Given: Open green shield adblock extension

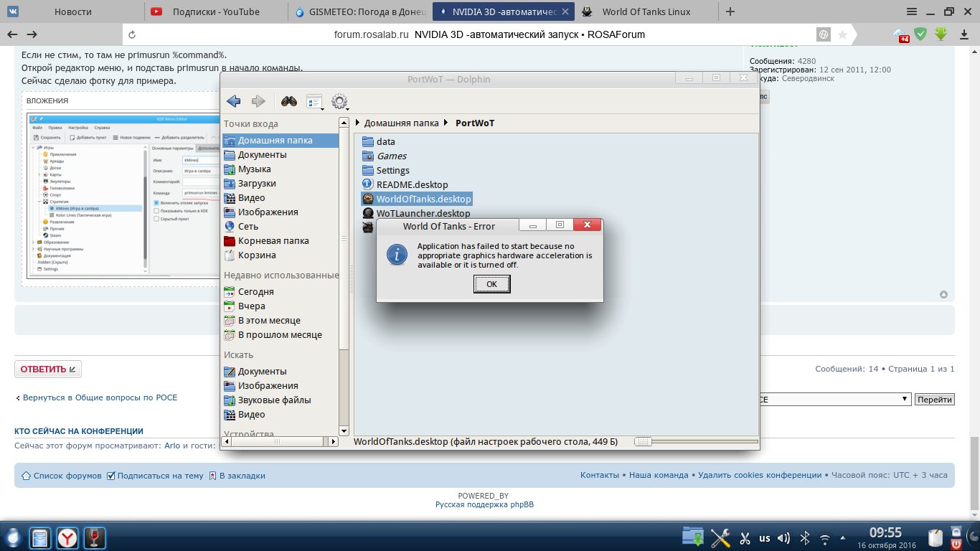Looking at the screenshot, I should [920, 34].
